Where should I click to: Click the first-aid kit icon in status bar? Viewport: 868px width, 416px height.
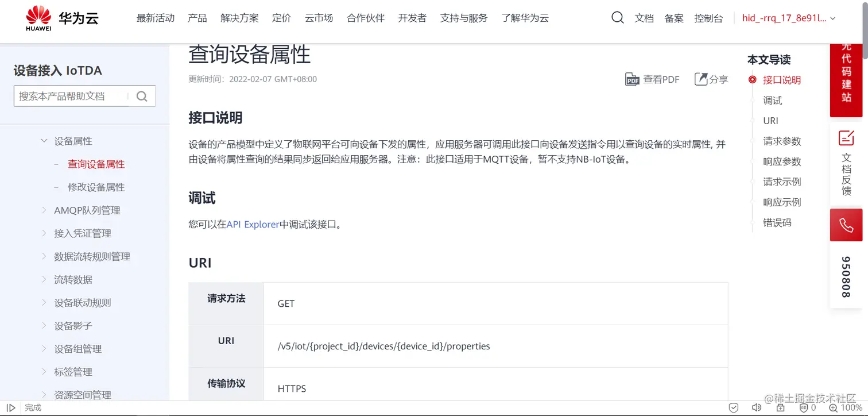click(780, 408)
